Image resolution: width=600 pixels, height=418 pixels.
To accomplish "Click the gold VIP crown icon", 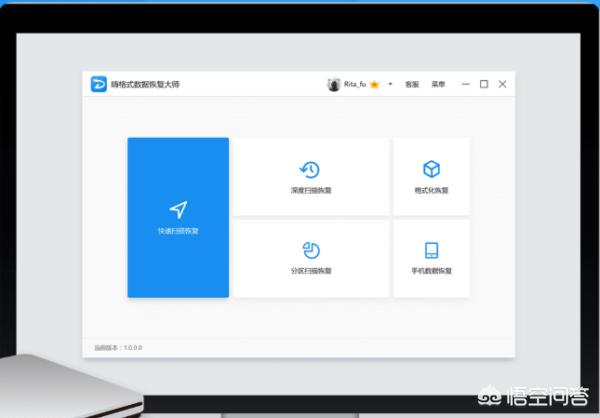I will click(374, 85).
